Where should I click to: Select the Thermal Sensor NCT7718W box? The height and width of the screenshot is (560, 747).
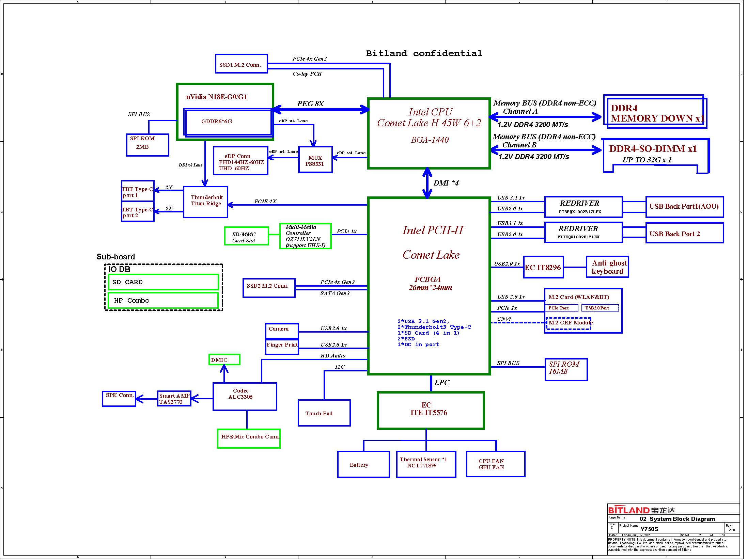(x=426, y=464)
